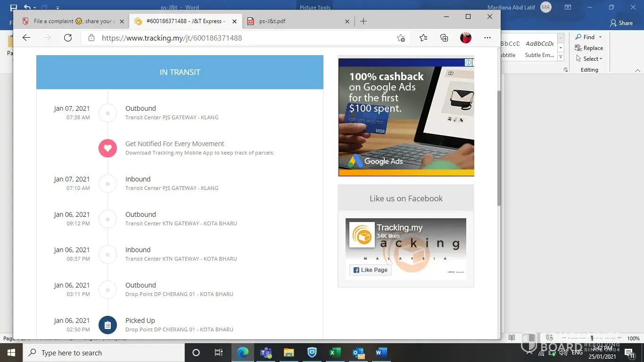This screenshot has height=362, width=644.
Task: Expand the Word Styles gallery
Action: [x=561, y=57]
